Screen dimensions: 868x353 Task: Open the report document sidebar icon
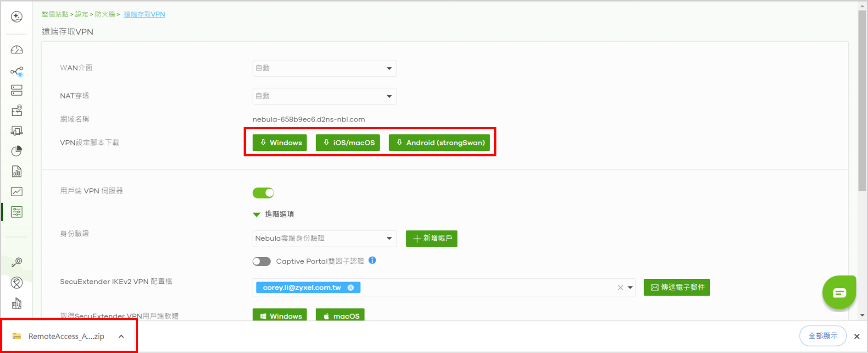(x=17, y=171)
